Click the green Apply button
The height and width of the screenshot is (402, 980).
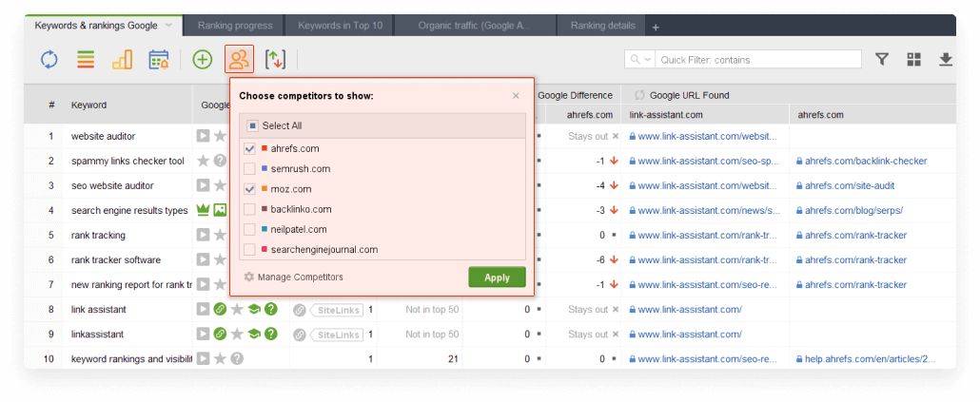[x=497, y=278]
